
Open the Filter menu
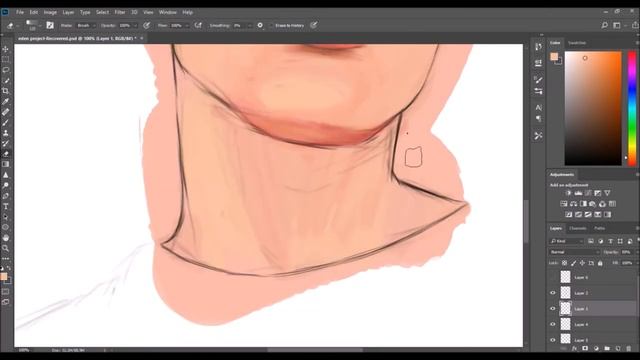[x=120, y=12]
